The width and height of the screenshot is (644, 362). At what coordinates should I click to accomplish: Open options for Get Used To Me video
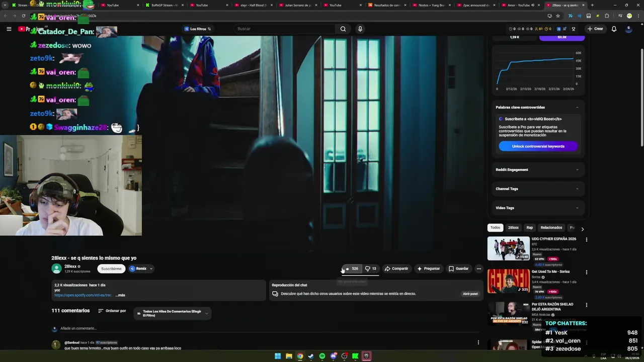[x=586, y=273]
